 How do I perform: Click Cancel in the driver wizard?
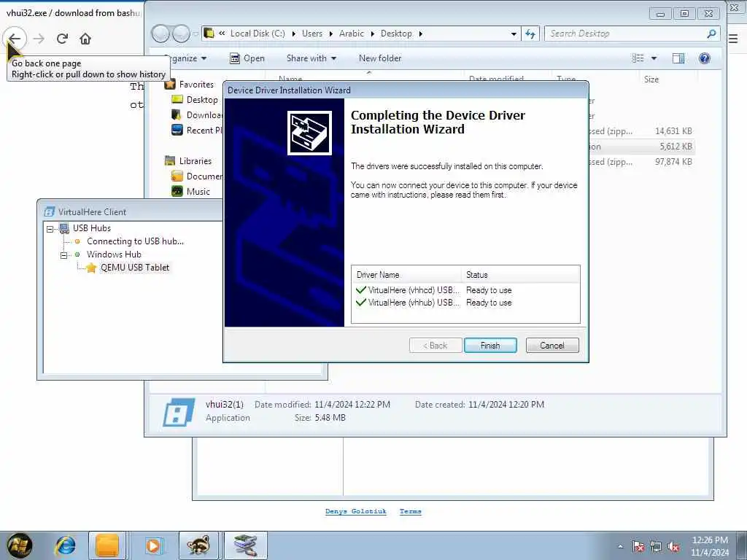(552, 345)
